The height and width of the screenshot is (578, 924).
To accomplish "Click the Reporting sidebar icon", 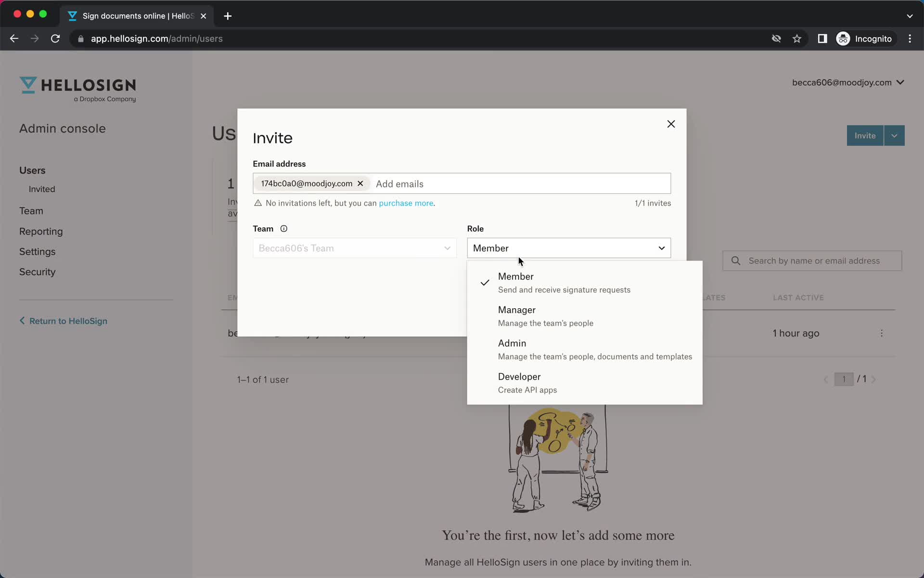I will [40, 231].
